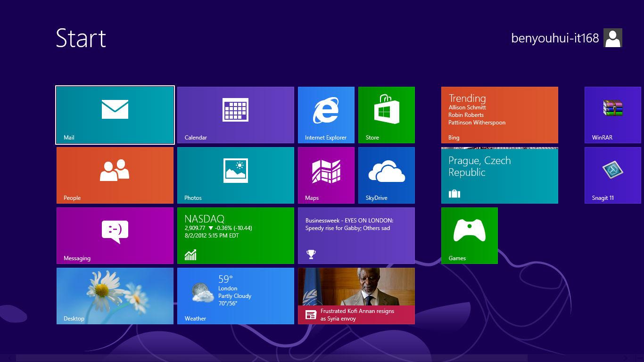Open Internet Explorer tile
This screenshot has height=362, width=644.
[x=326, y=115]
